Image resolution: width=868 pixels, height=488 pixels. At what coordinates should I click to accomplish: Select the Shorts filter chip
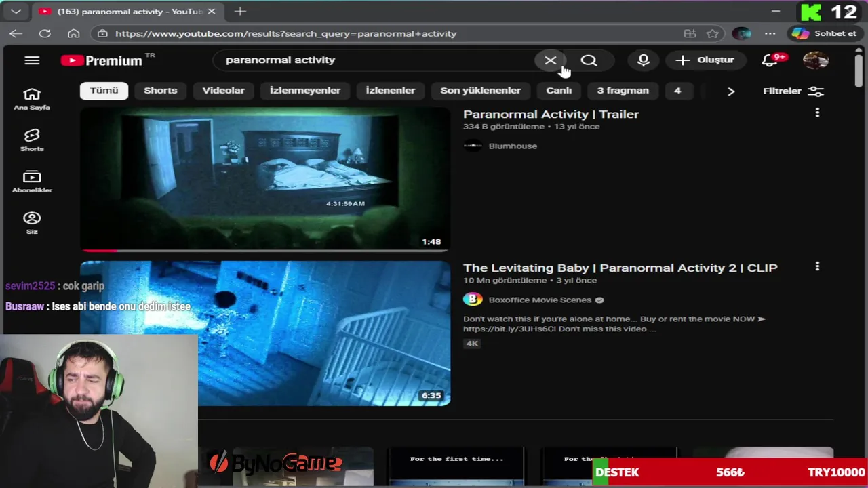pyautogui.click(x=160, y=91)
